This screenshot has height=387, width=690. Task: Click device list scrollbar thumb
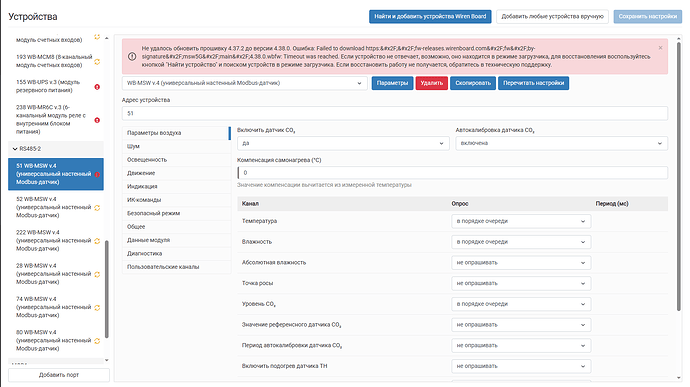coord(106,289)
